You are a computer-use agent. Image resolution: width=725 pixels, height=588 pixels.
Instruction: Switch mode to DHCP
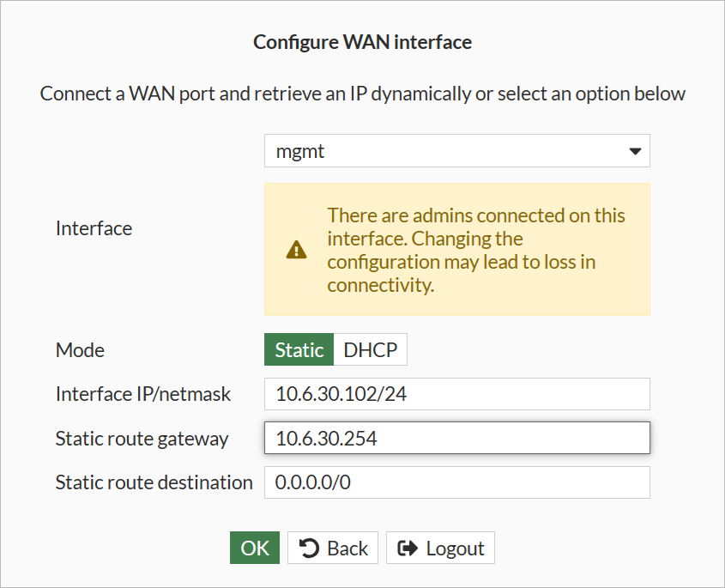370,350
